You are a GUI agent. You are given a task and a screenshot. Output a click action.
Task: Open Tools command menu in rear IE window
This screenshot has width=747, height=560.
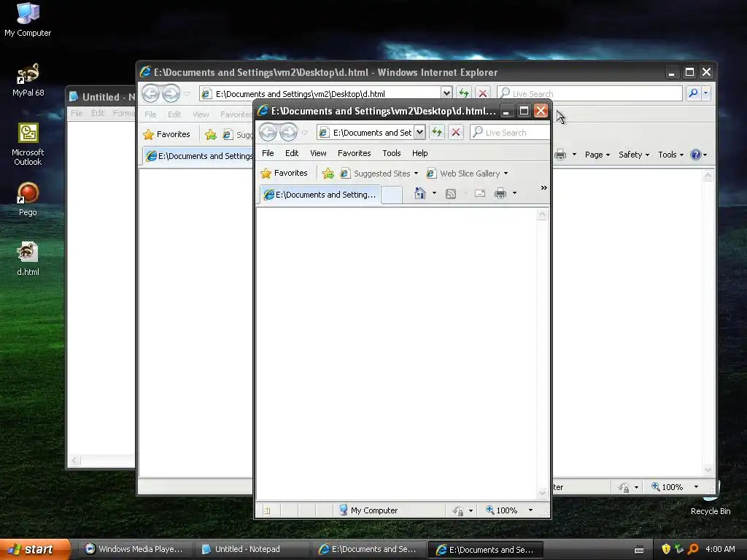[x=671, y=155]
